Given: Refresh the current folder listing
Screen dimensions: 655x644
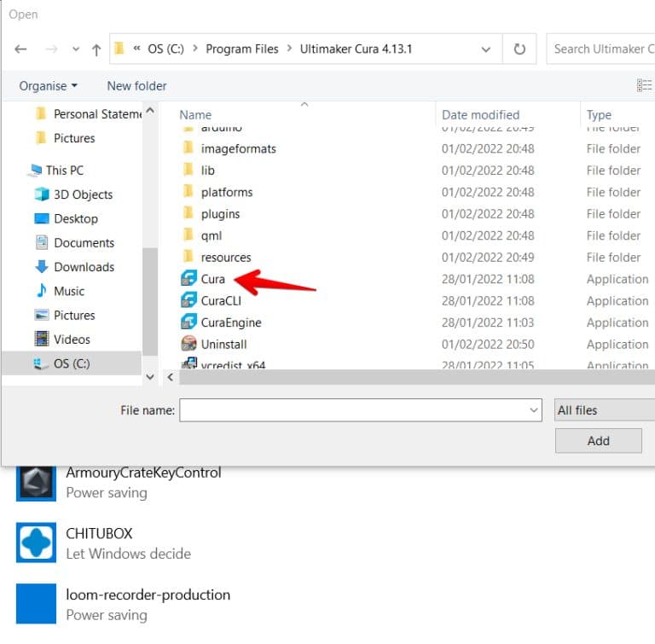Looking at the screenshot, I should (519, 49).
